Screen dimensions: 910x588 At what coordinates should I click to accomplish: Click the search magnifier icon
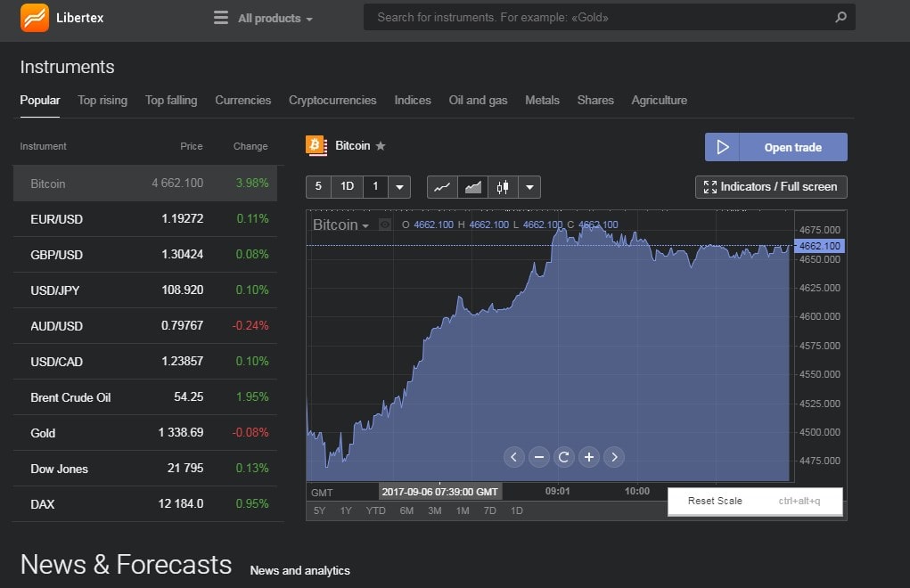pos(840,18)
